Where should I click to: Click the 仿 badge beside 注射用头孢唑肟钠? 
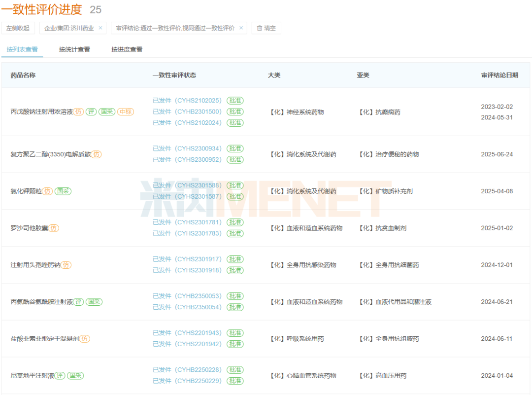[66, 265]
